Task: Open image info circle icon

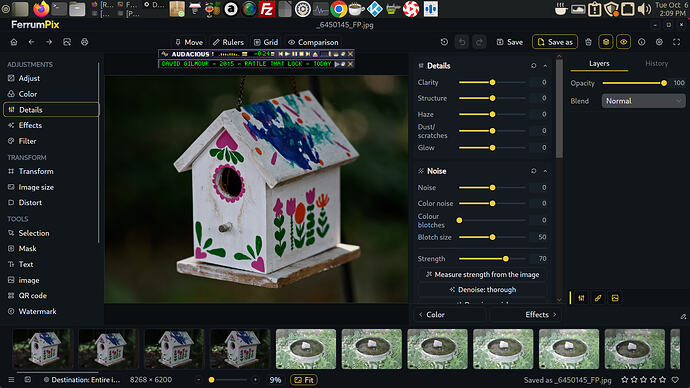Action: coord(642,42)
